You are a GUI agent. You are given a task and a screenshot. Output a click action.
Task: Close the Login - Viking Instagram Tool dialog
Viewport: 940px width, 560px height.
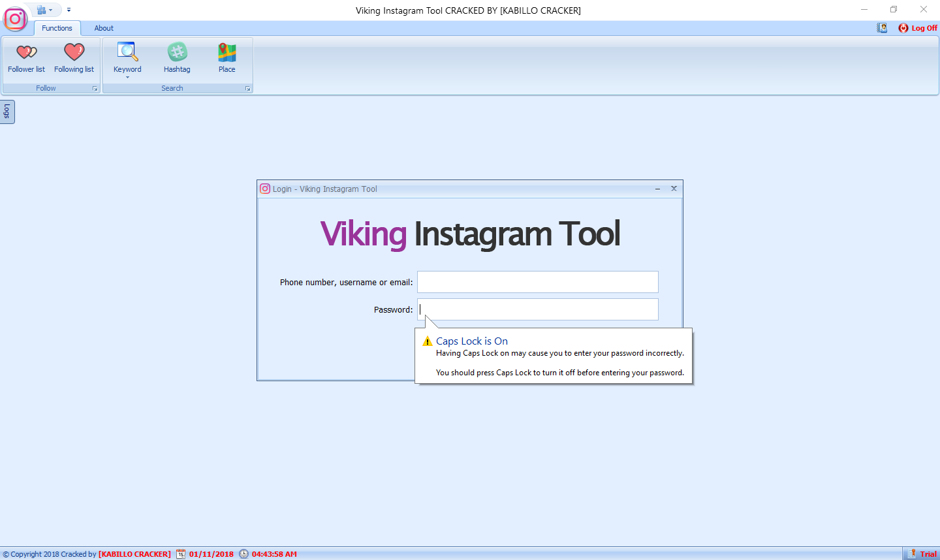pos(674,189)
